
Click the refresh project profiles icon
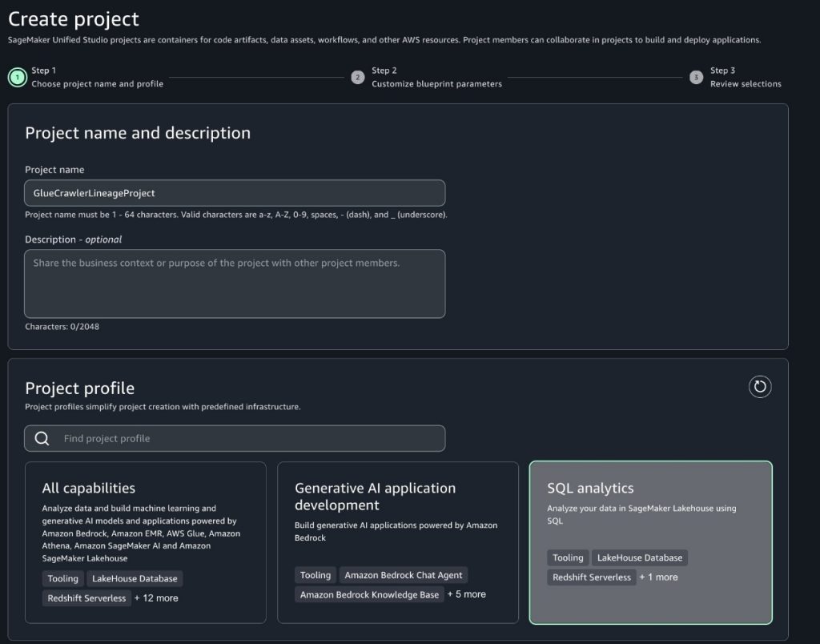pyautogui.click(x=759, y=387)
